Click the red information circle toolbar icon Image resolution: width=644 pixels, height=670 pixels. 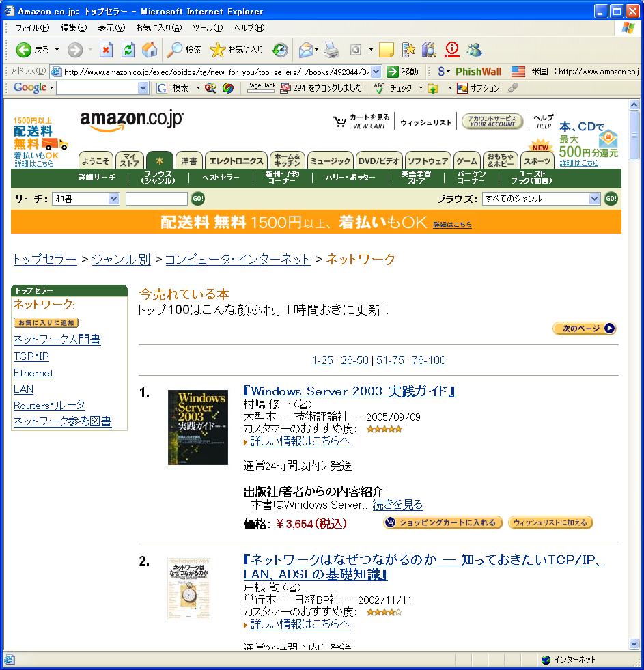(x=451, y=50)
